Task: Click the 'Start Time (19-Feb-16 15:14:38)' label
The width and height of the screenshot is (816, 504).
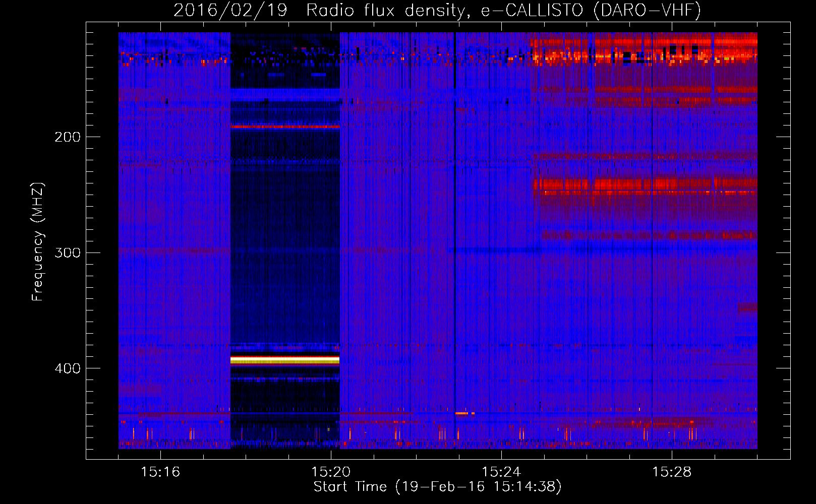Action: [x=437, y=487]
